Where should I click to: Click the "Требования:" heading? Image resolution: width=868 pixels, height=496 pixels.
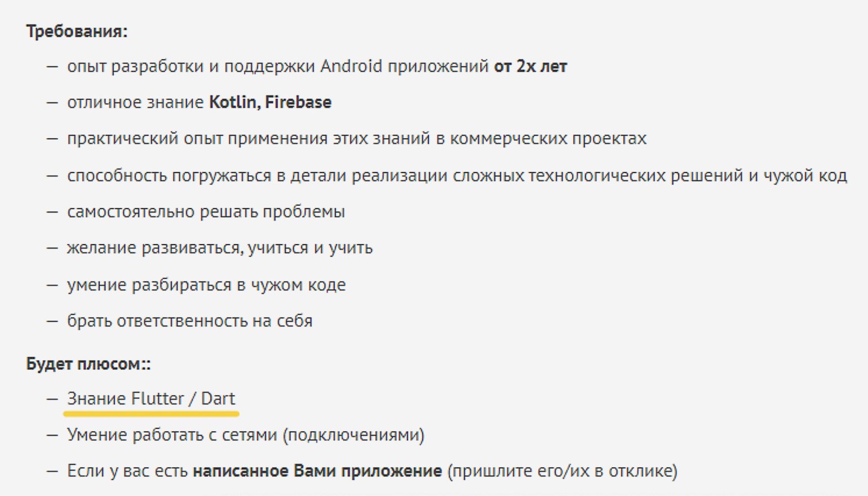(77, 31)
